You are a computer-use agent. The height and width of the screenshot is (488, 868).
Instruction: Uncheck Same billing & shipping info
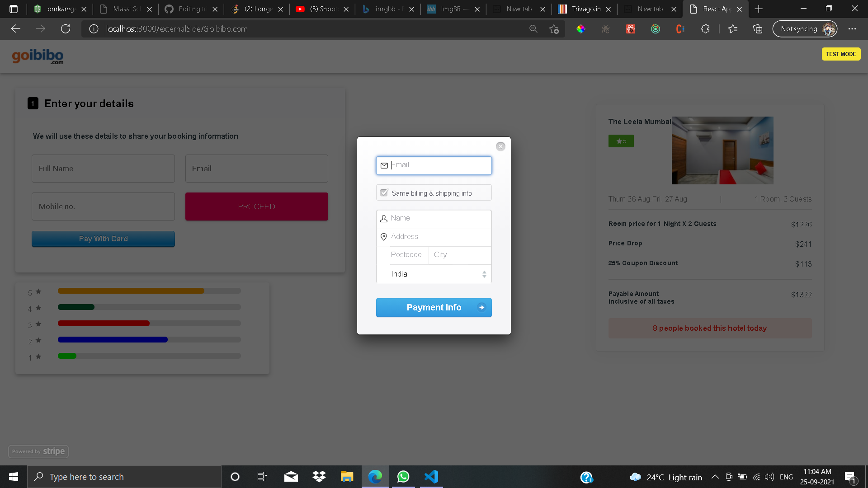pyautogui.click(x=384, y=193)
